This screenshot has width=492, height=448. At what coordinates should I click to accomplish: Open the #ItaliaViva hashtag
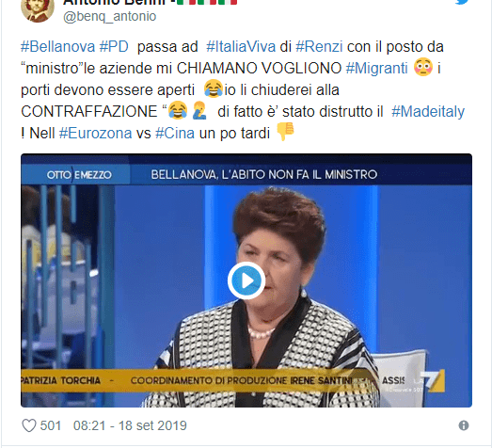(241, 47)
